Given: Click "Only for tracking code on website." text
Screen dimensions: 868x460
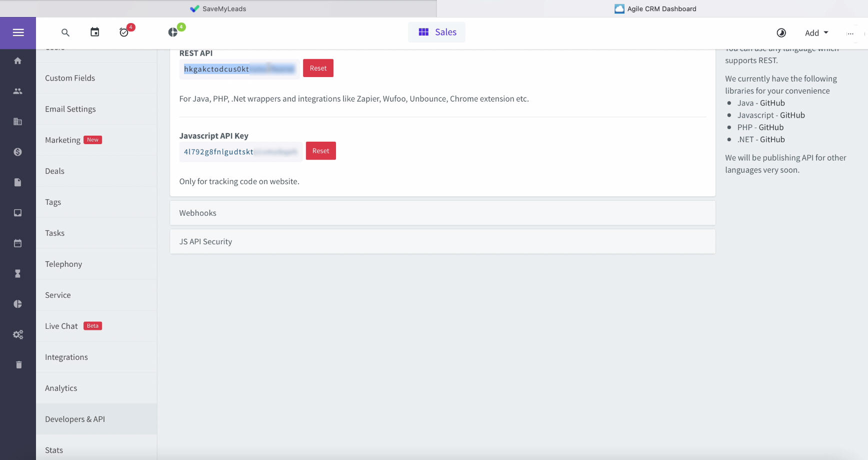Looking at the screenshot, I should tap(239, 182).
